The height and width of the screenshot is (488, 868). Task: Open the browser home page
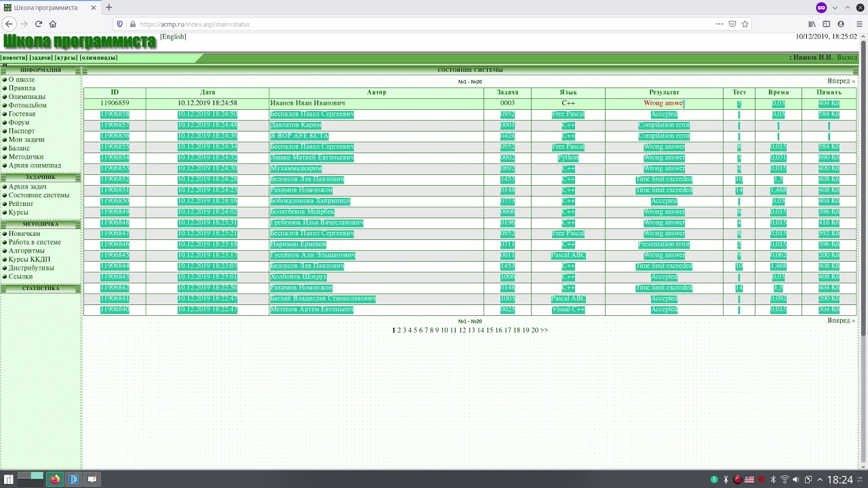[53, 24]
